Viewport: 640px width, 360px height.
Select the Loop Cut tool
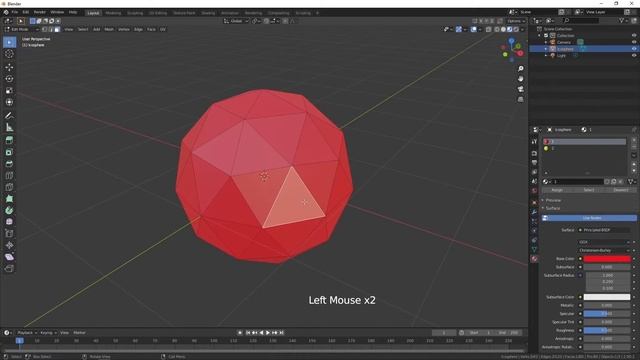pyautogui.click(x=9, y=176)
